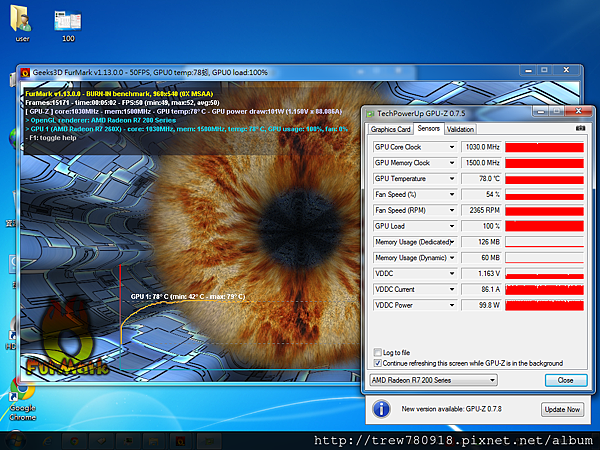Open the desktop icon labeled 100
Screen dimensions: 600x450
tap(68, 25)
